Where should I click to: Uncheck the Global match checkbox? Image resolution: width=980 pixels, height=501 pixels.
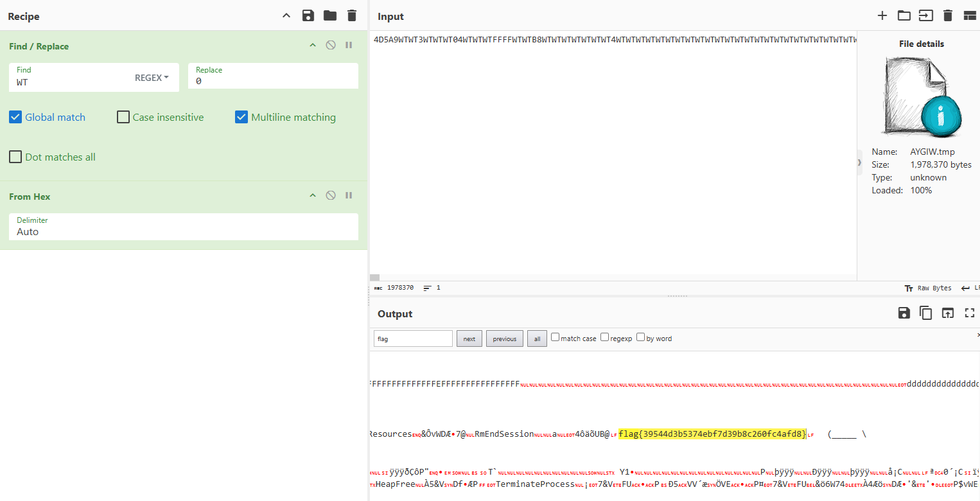tap(15, 117)
